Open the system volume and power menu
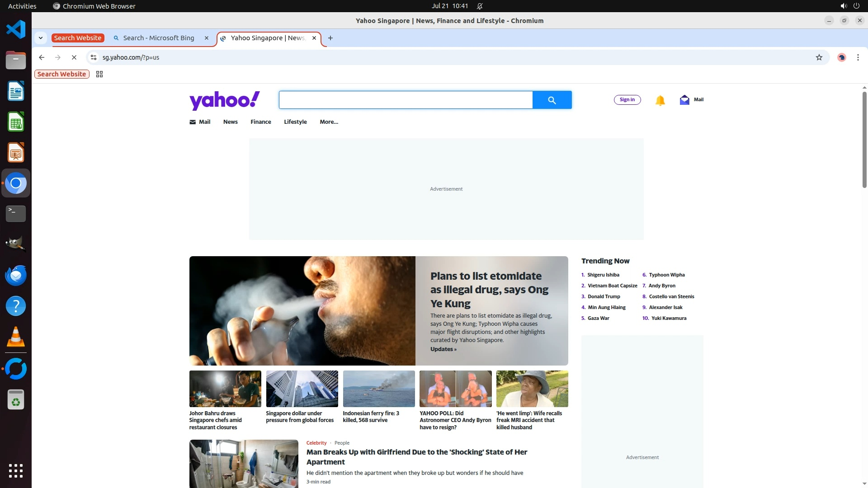The width and height of the screenshot is (868, 488). (849, 6)
